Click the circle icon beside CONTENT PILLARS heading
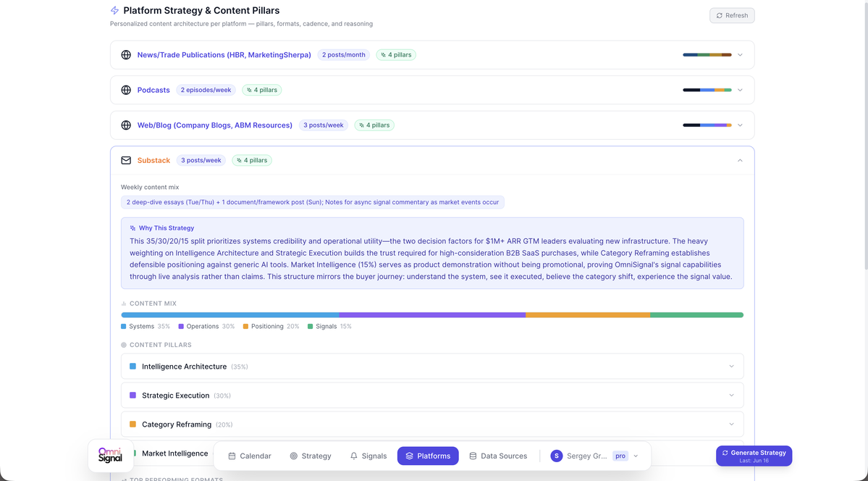Viewport: 868px width, 481px height. pos(124,345)
